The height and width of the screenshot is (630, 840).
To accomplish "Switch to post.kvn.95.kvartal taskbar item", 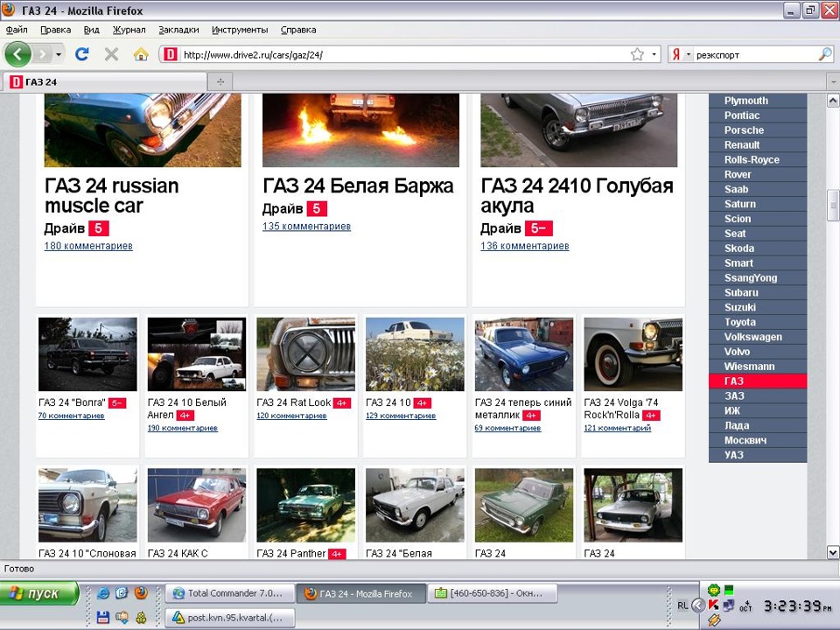I will click(230, 618).
